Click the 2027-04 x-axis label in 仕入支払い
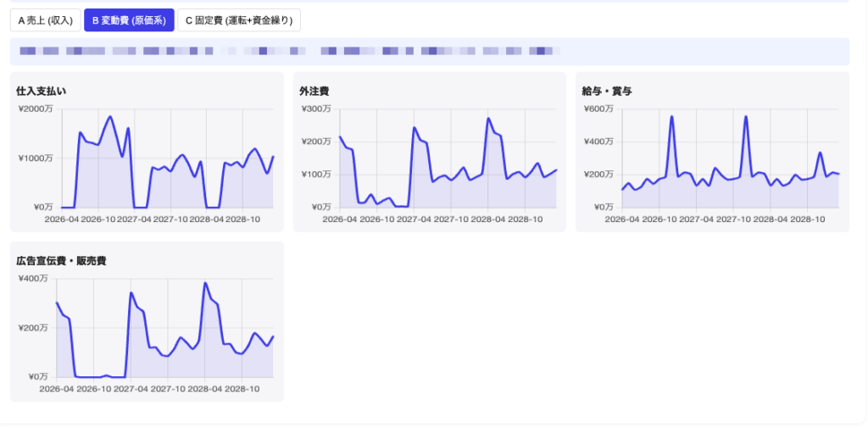This screenshot has height=428, width=868. (x=134, y=219)
